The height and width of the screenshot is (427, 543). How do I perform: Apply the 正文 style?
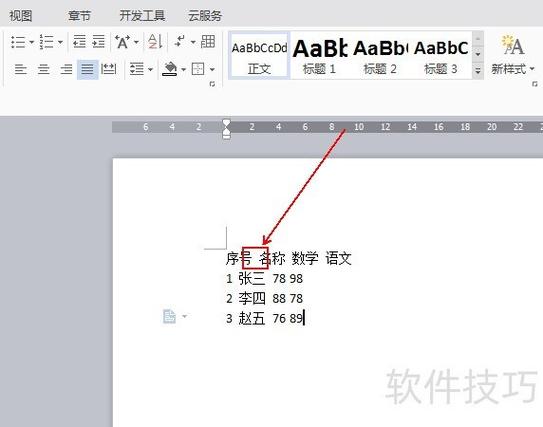[259, 55]
